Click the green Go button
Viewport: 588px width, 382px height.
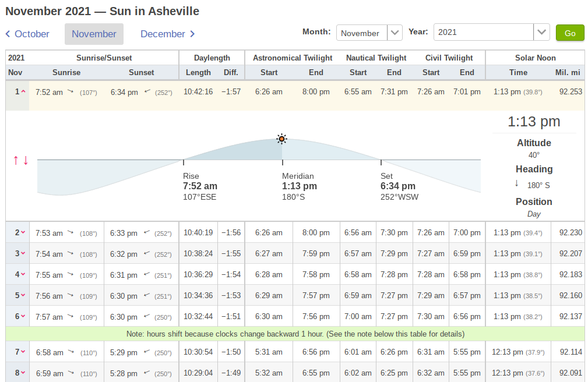coord(569,33)
